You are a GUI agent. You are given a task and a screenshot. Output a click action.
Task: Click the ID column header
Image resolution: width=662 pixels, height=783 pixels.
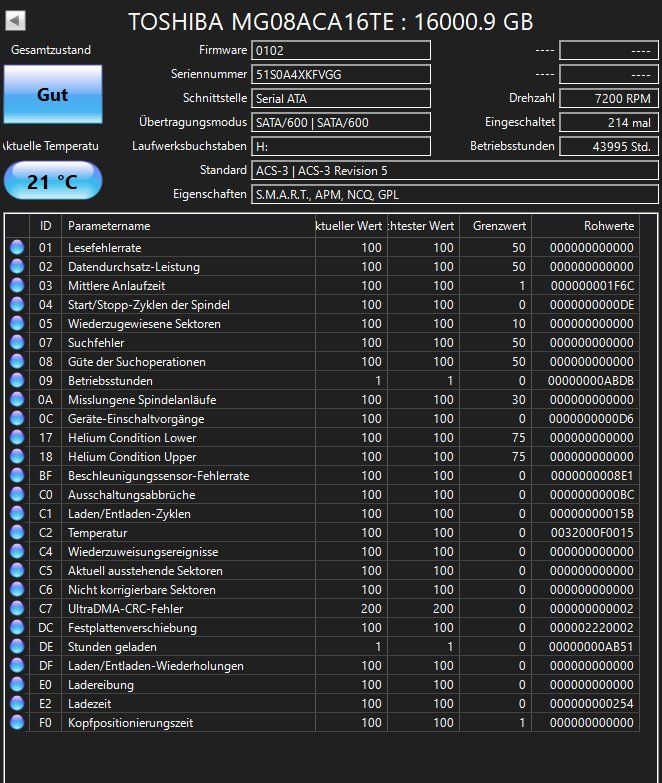tap(45, 226)
